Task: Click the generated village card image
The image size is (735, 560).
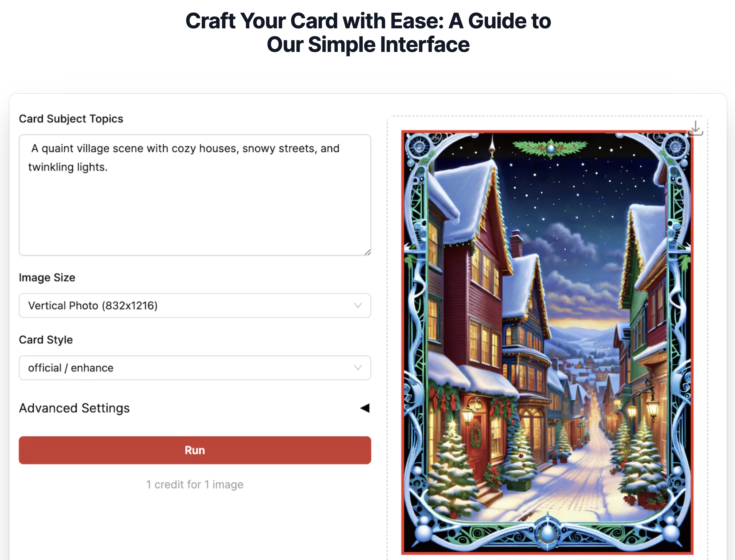Action: tap(547, 342)
